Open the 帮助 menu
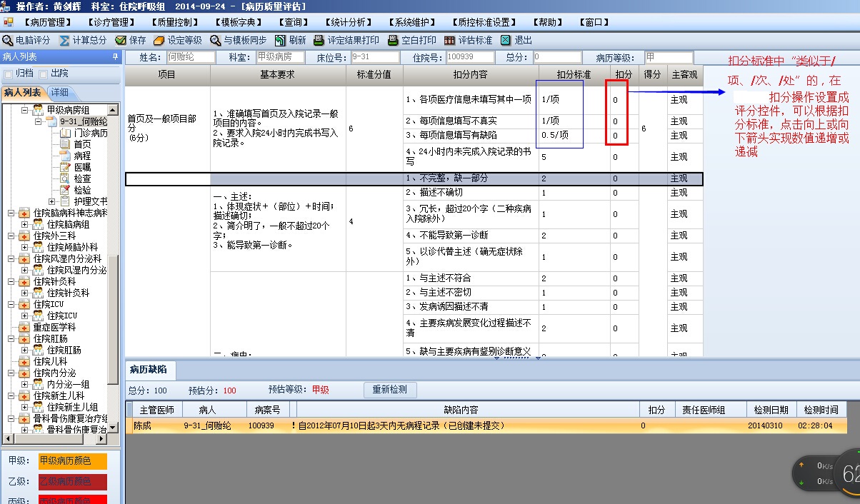This screenshot has width=860, height=504. (548, 22)
